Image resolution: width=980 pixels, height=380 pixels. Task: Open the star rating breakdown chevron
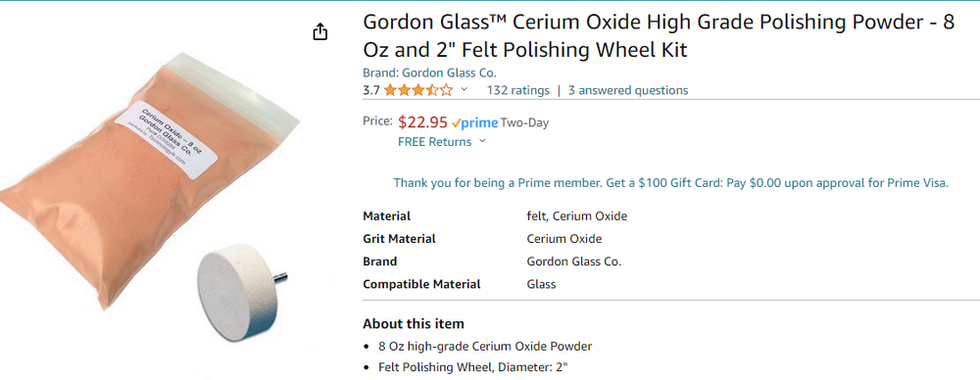pos(464,90)
